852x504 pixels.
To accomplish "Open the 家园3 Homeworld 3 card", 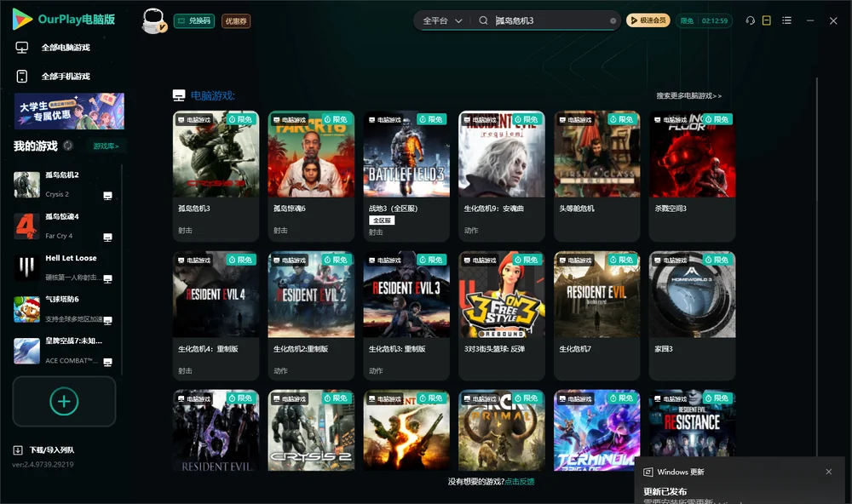I will coord(692,316).
